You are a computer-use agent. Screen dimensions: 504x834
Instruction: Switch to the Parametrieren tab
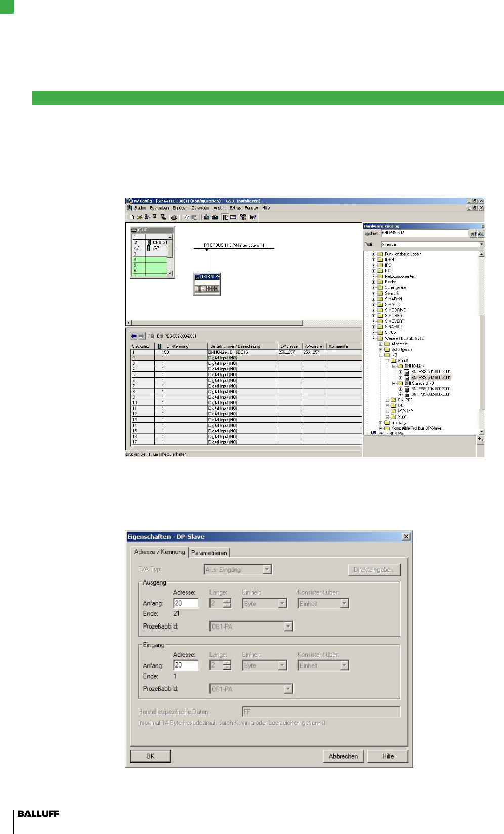click(x=209, y=553)
